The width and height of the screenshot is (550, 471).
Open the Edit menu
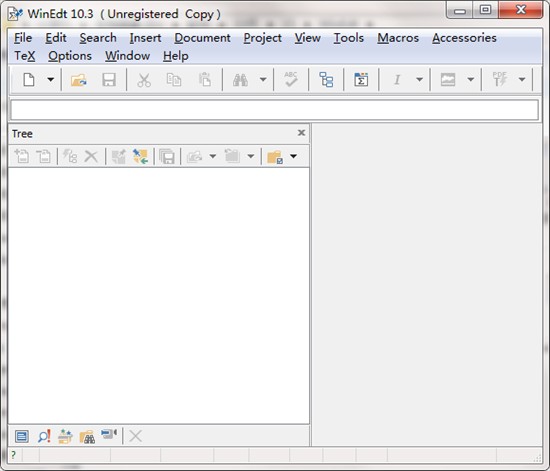pyautogui.click(x=56, y=38)
